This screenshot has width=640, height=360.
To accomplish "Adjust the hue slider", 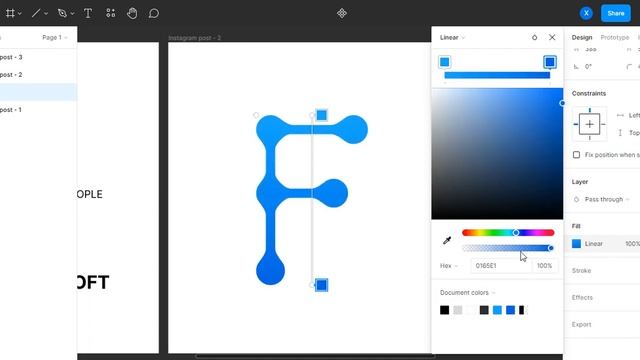I will point(508,233).
